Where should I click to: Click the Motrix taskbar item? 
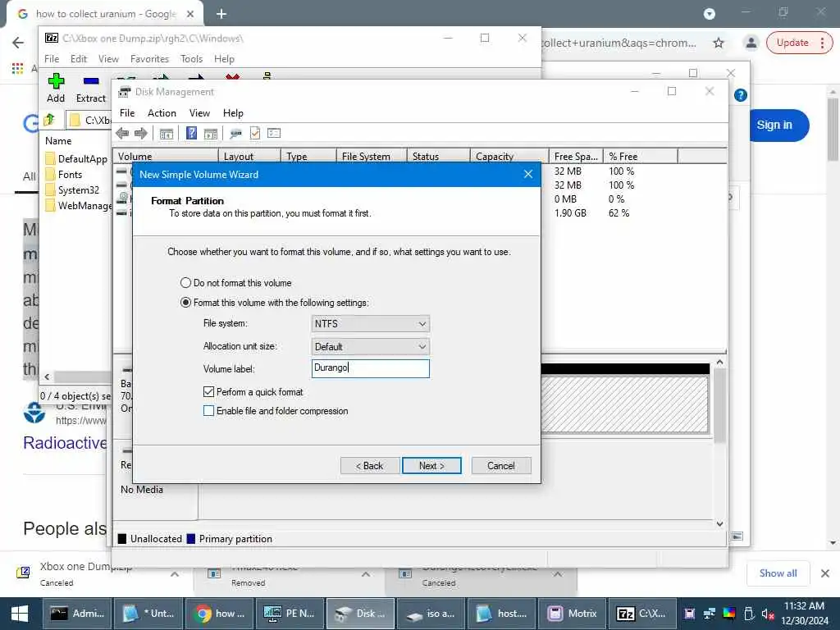click(572, 614)
